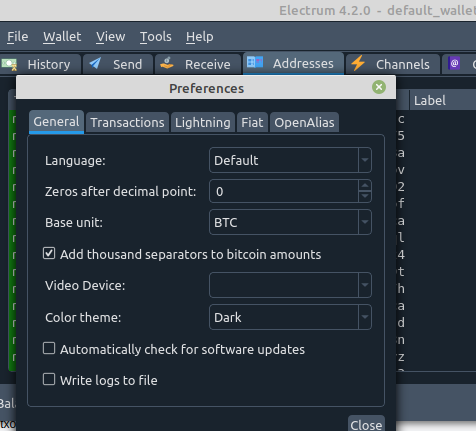The image size is (476, 431).
Task: Open the Language dropdown
Action: pos(290,160)
